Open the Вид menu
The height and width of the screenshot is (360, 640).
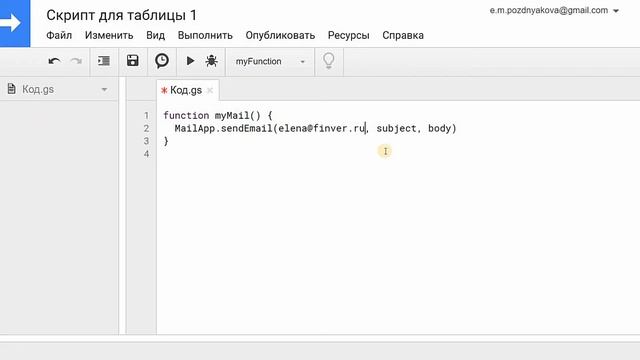(156, 36)
